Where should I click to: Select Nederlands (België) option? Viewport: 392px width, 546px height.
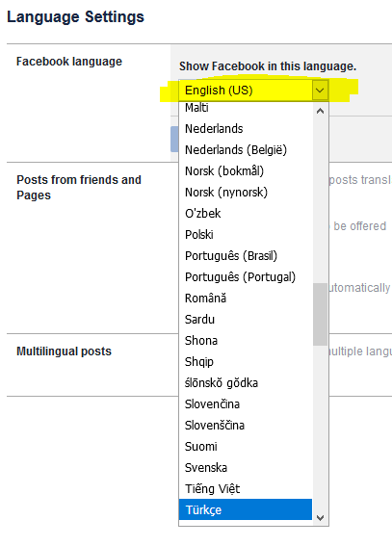pos(246,149)
